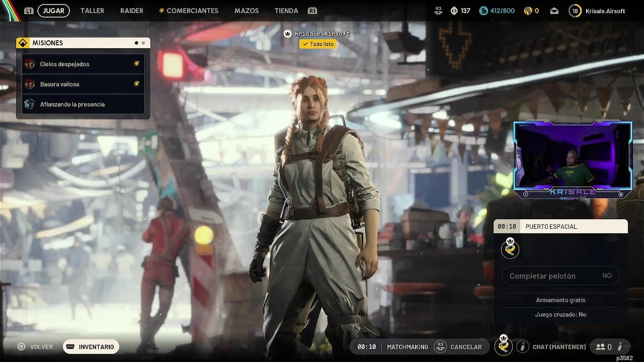Click the yellow dot before Comerciantes

click(162, 11)
